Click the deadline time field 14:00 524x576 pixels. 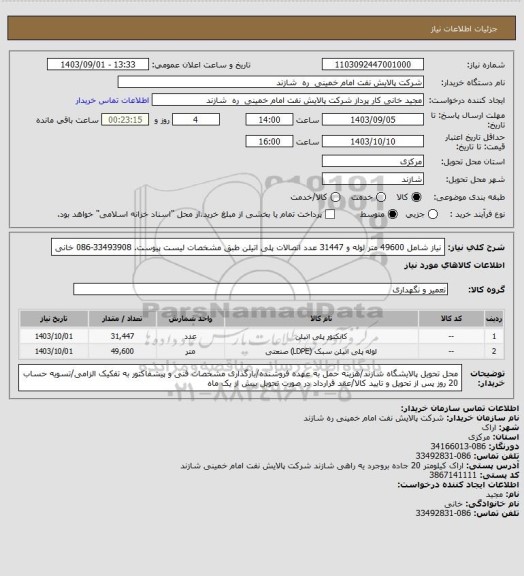click(269, 120)
